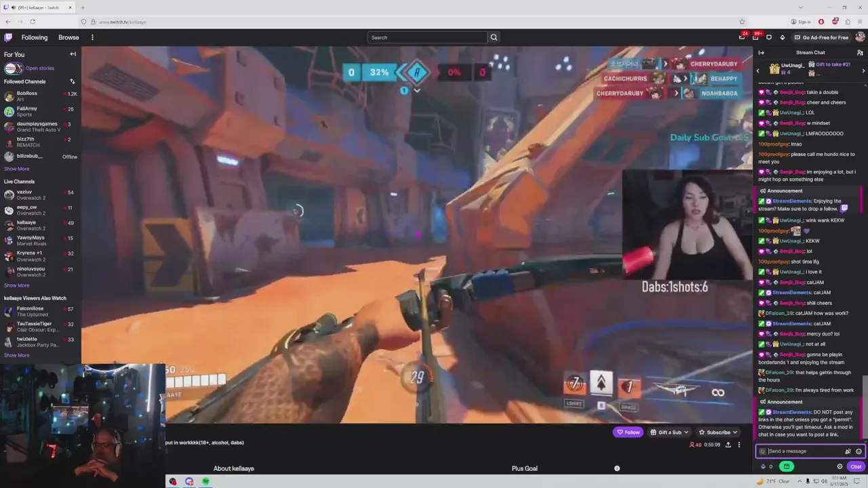Open the user profile avatar menu
Screen dimensions: 868x488
coord(861,37)
